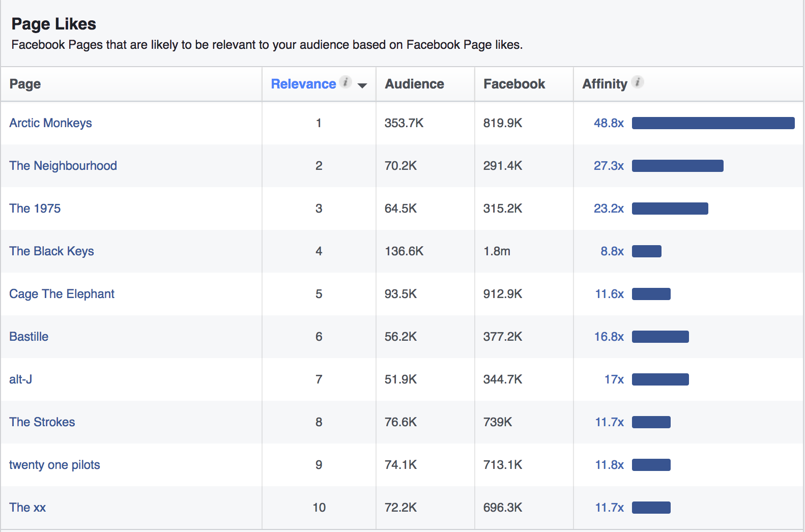Click the 76.6K audience value
Viewport: 805px width, 532px height.
(x=400, y=422)
